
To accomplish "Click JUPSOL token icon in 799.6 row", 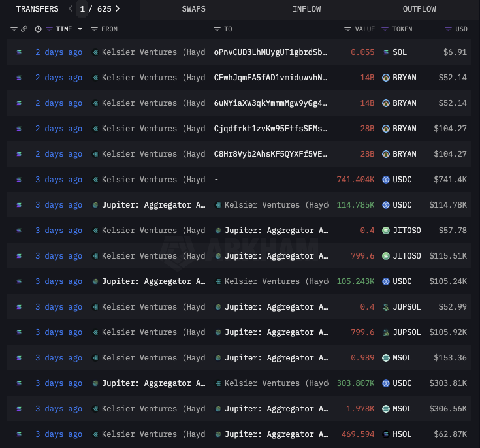I will pyautogui.click(x=386, y=332).
